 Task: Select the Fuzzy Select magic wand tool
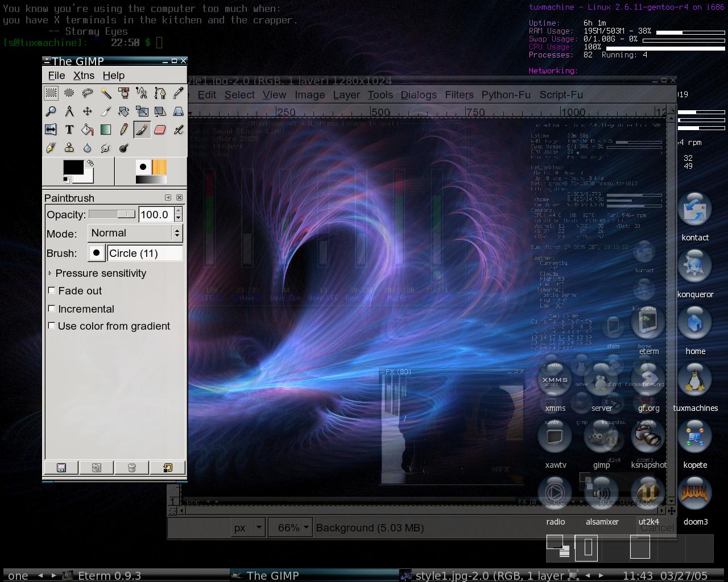(106, 93)
